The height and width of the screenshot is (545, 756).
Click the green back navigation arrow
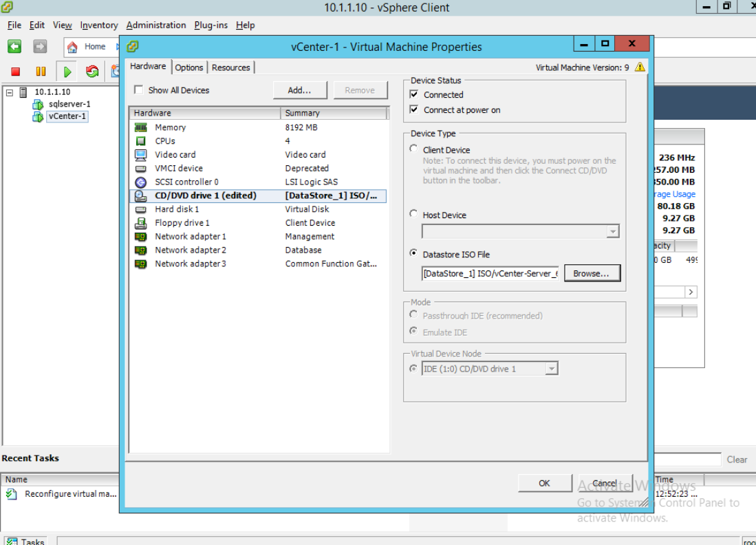tap(14, 46)
